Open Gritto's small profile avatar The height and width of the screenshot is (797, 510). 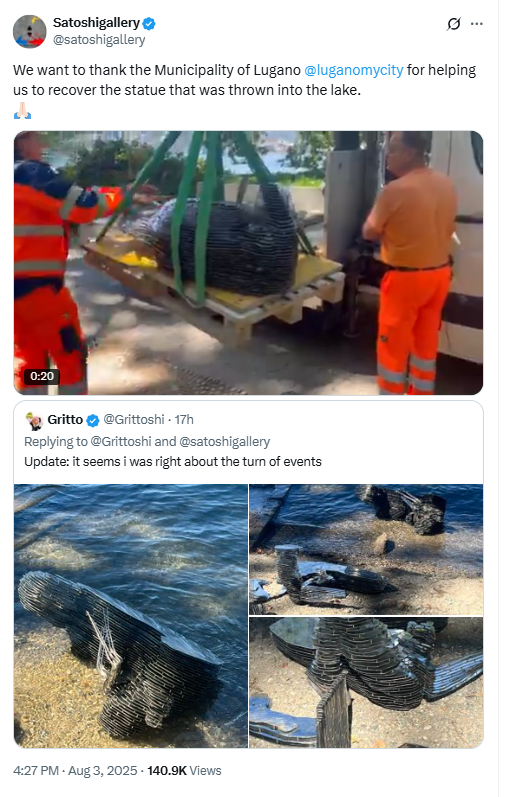34,421
